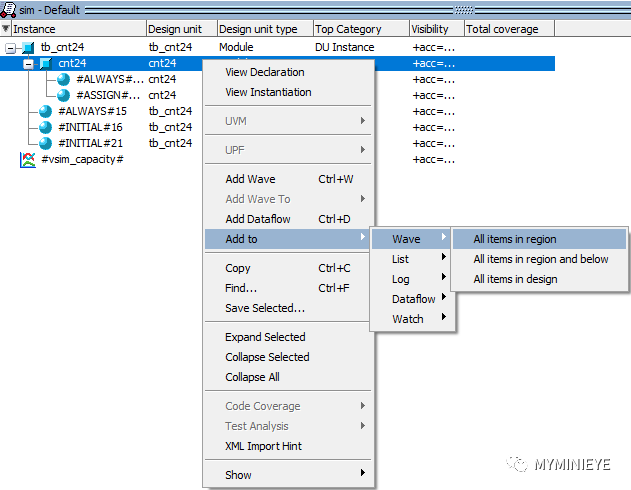Click the #INITIAL#21 process sphere icon
Screen dimensions: 631x490
[x=46, y=143]
